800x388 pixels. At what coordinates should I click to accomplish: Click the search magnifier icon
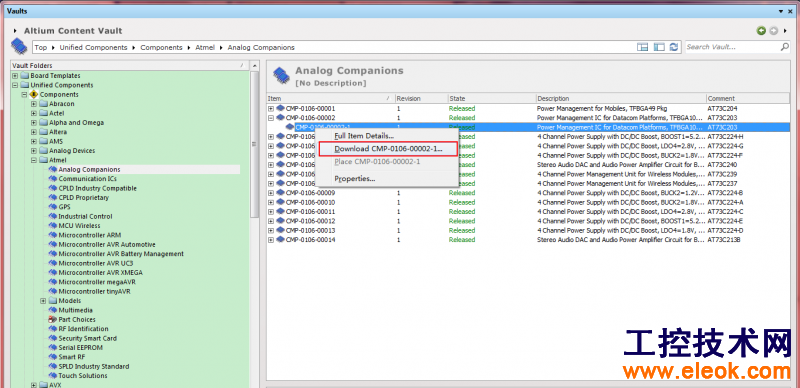pyautogui.click(x=785, y=47)
